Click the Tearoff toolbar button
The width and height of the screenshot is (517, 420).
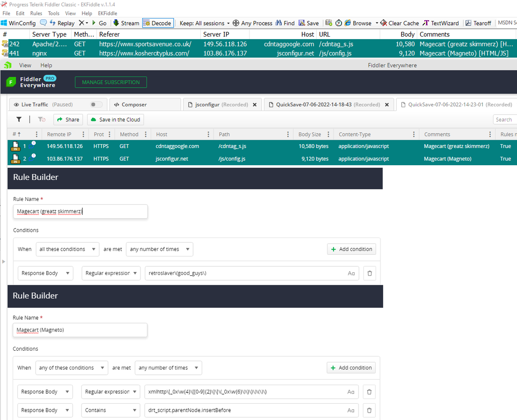click(478, 23)
